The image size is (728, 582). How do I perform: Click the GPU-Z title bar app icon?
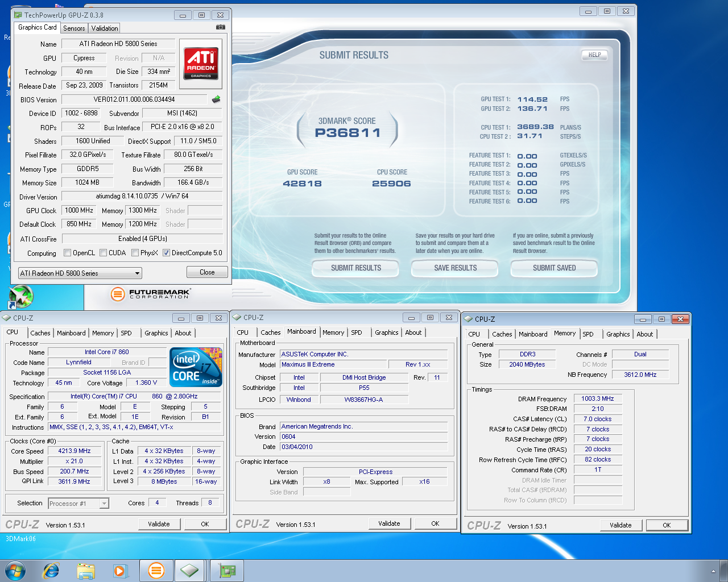point(18,15)
